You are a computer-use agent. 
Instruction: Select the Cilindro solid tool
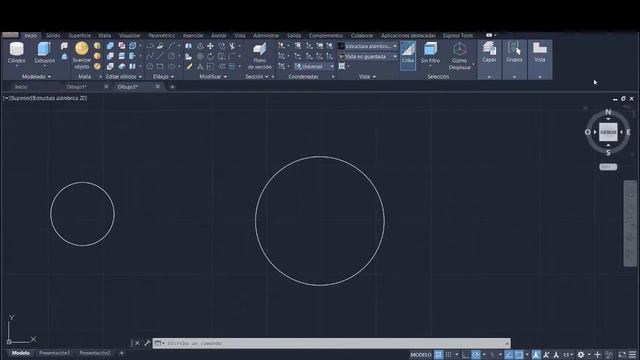[x=16, y=53]
